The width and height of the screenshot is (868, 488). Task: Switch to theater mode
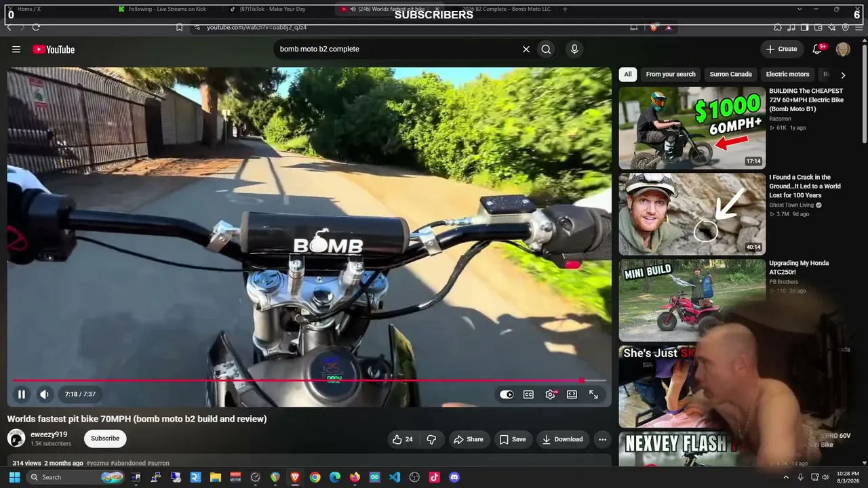572,394
